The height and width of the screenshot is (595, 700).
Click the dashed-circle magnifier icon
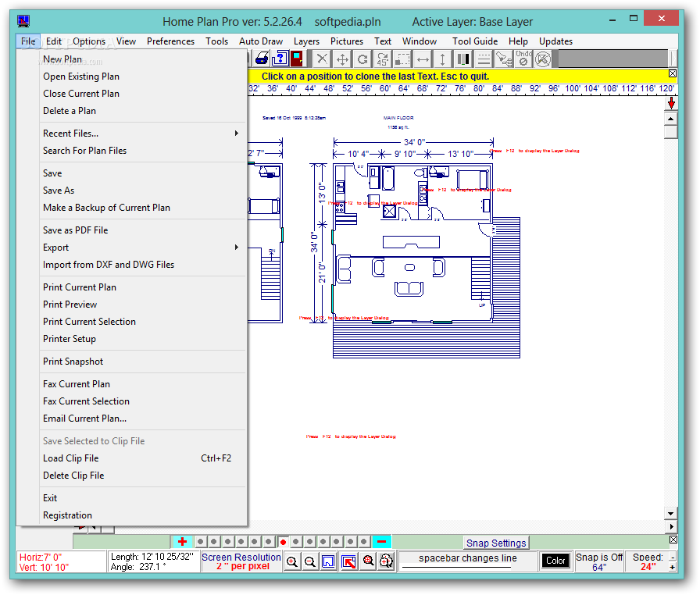(386, 561)
